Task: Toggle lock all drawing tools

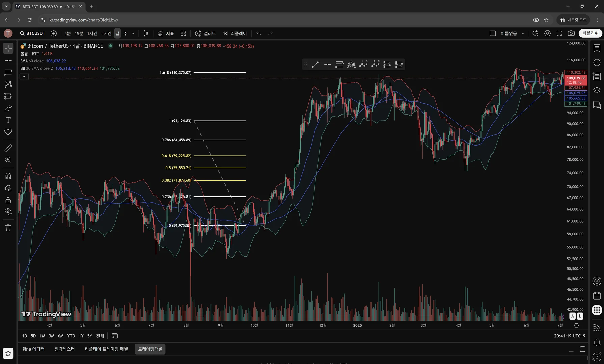Action: tap(8, 200)
